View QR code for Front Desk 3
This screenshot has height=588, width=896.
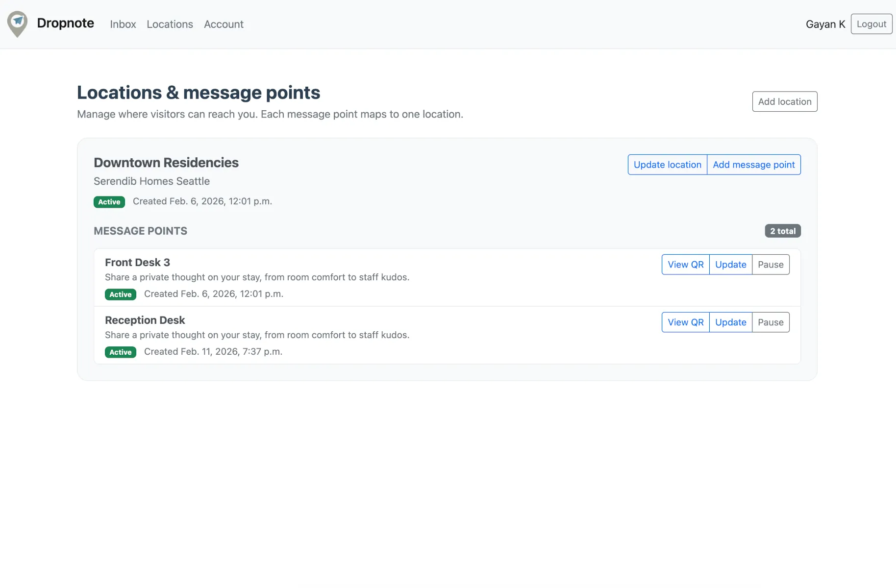pyautogui.click(x=685, y=265)
